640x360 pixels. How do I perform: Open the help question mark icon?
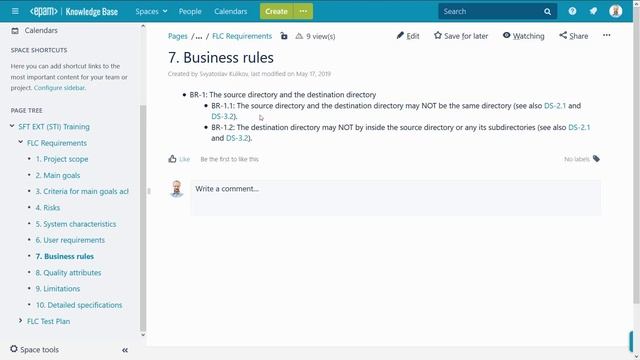click(x=572, y=11)
